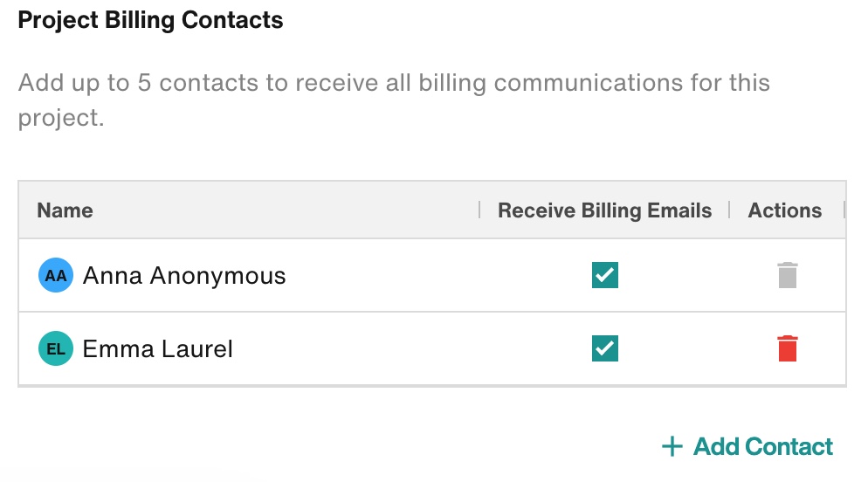
Task: Click the 'Add up to 5 contacts' description text
Action: pyautogui.click(x=394, y=100)
